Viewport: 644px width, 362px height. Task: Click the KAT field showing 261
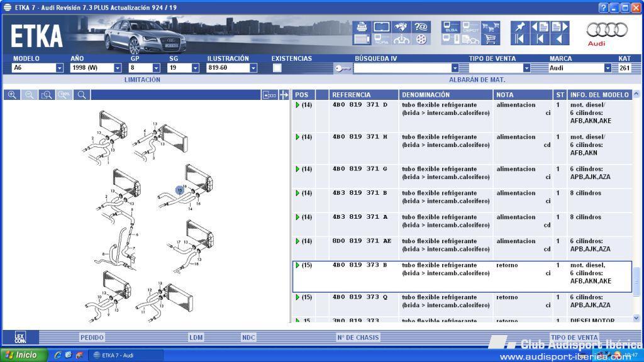625,68
